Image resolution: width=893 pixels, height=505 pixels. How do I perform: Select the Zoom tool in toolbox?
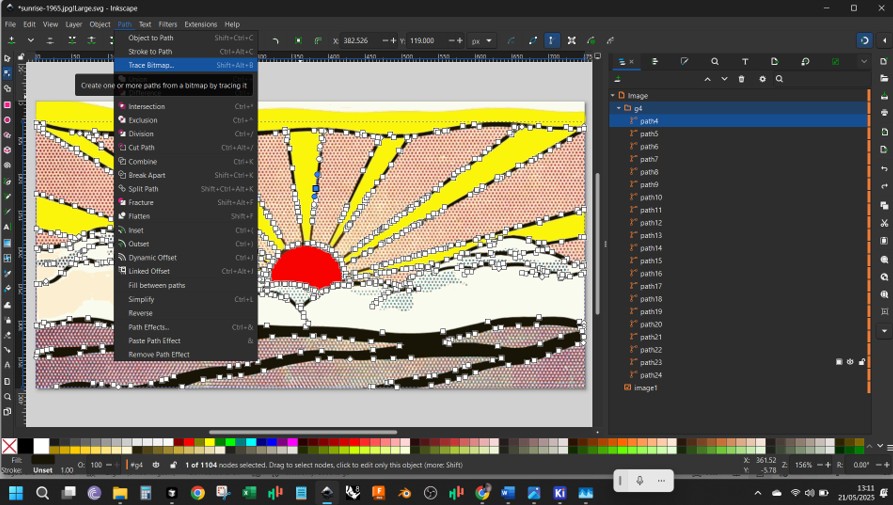point(7,397)
